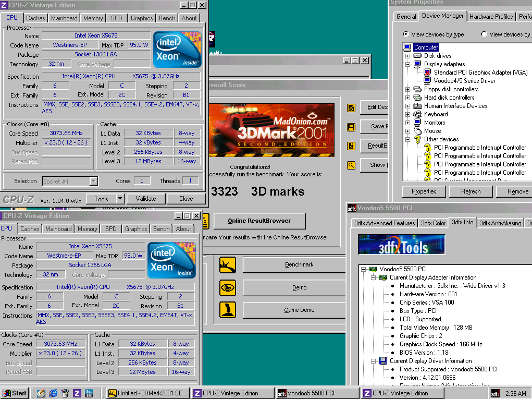
Task: Open the Hardware Profiles tab
Action: tap(491, 17)
